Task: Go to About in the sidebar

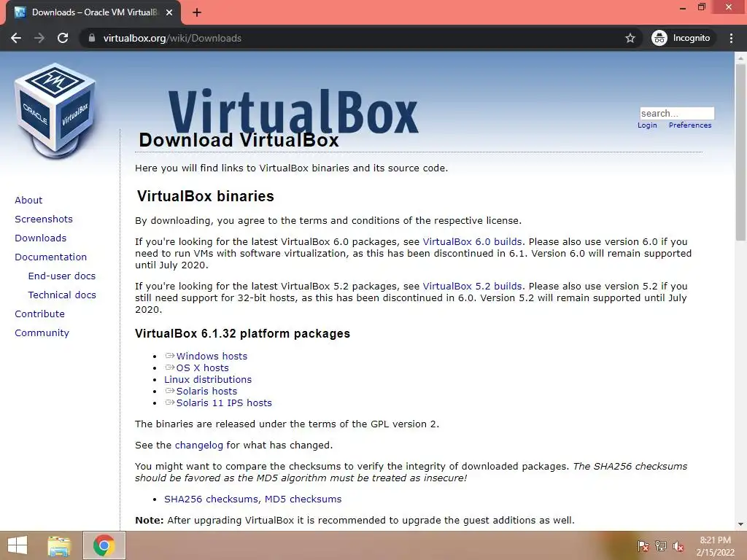Action: point(28,200)
